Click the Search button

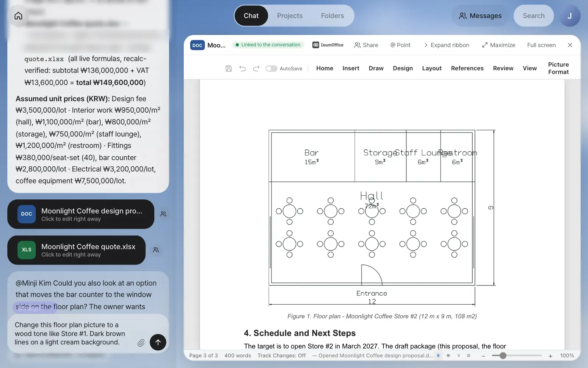(534, 16)
